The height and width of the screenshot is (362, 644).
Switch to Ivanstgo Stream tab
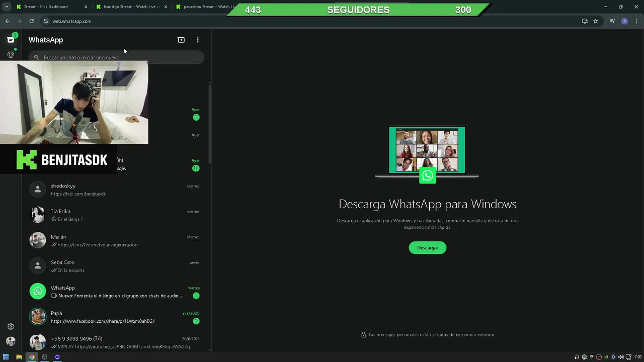(132, 7)
